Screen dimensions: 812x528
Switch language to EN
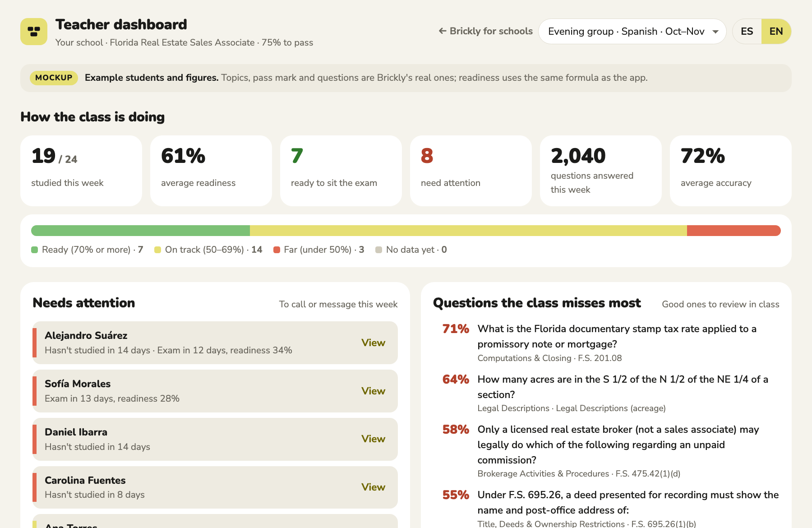pos(776,32)
